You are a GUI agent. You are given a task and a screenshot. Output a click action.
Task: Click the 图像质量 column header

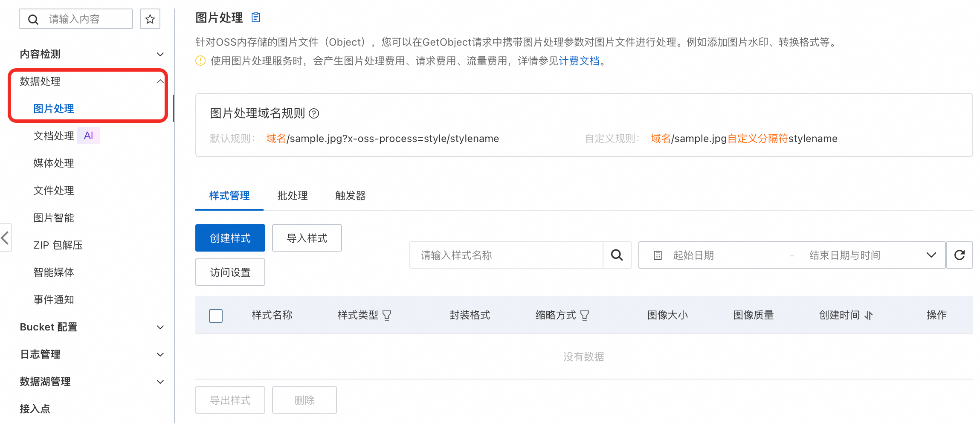754,315
